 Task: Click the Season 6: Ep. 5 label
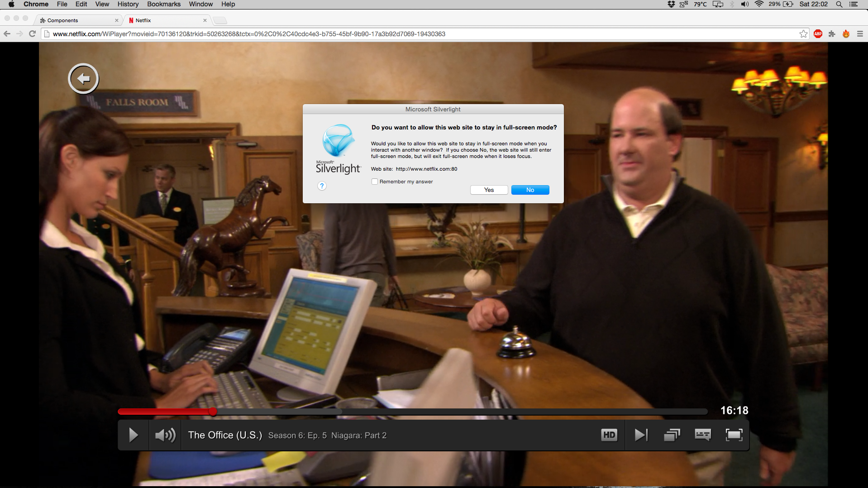tap(297, 435)
